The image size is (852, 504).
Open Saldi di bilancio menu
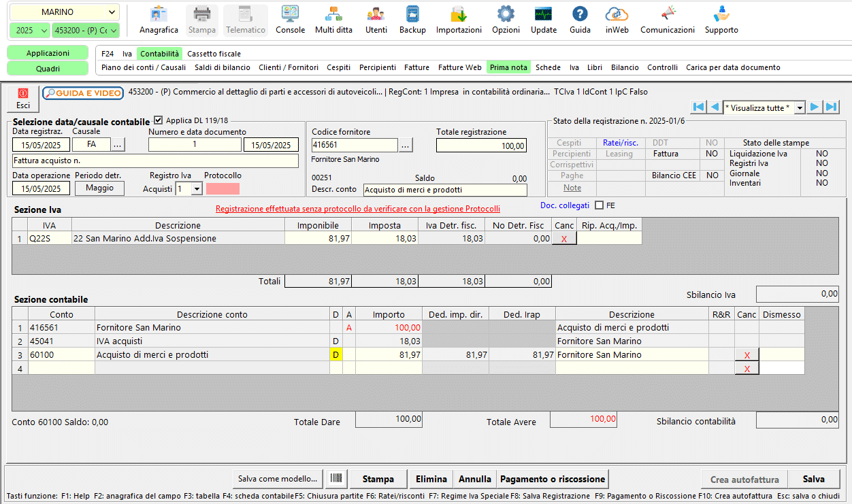tap(223, 67)
